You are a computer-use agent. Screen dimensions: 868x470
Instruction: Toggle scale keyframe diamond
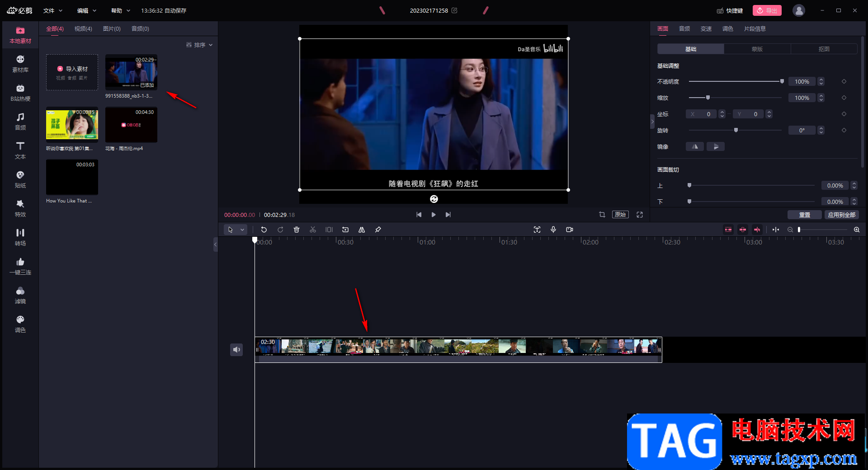click(x=844, y=98)
